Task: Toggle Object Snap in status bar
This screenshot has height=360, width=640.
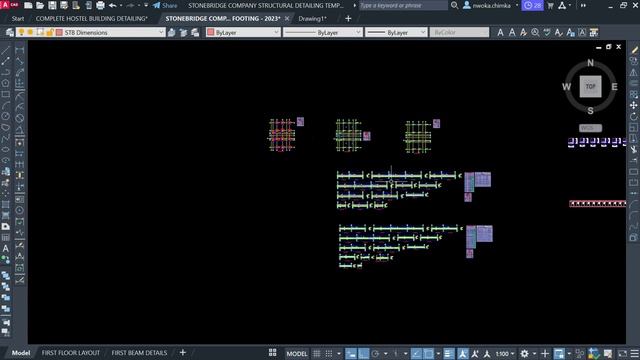Action: coord(428,353)
